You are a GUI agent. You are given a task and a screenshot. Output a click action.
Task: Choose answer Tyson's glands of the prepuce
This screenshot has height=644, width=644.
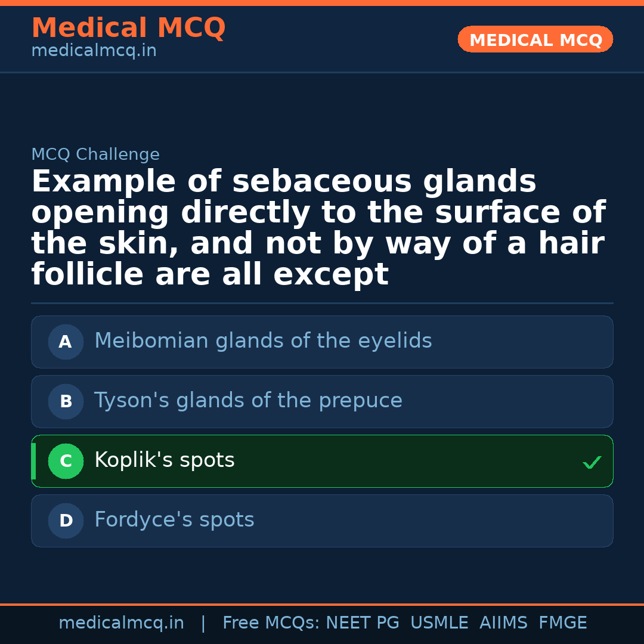(248, 401)
